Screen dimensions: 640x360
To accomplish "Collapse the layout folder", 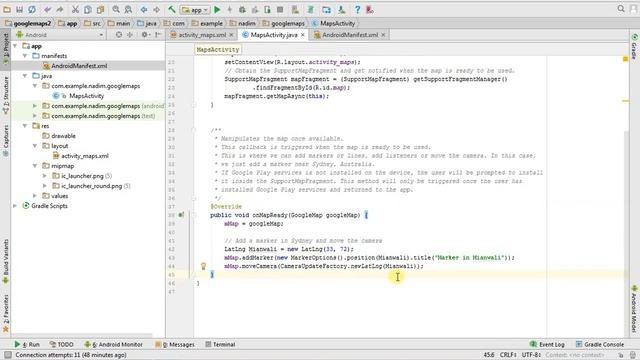I will (35, 146).
